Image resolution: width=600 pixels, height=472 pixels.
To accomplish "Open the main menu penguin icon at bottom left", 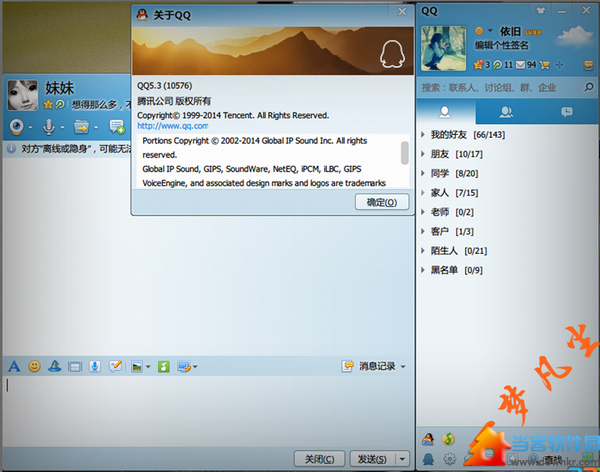I will (428, 459).
